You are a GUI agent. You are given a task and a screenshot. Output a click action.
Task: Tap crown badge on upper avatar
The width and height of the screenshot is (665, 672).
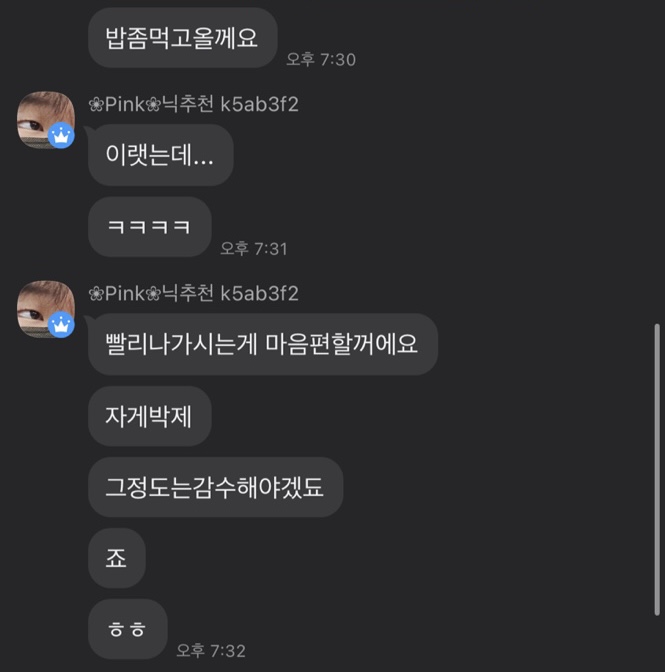(x=61, y=136)
